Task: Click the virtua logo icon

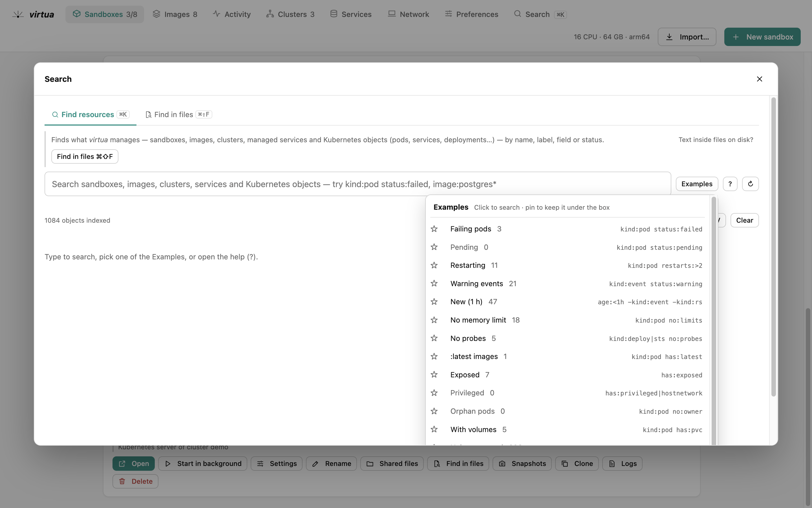Action: click(x=18, y=14)
